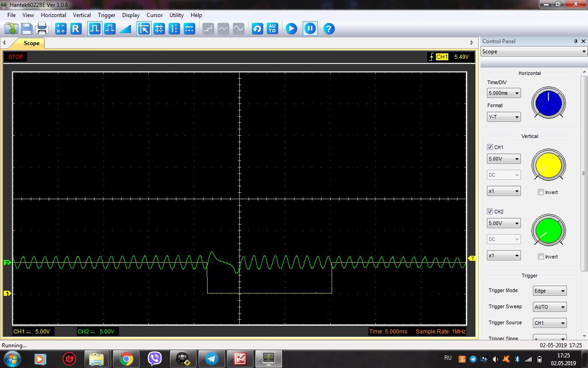588x368 pixels.
Task: Toggle the CH1 channel checkbox
Action: point(490,147)
